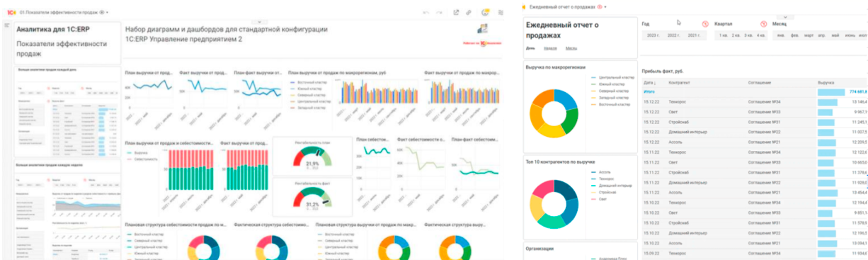Viewport: 868px width, 260px height.
Task: Open the export/share icon in toolbar
Action: pos(457,12)
